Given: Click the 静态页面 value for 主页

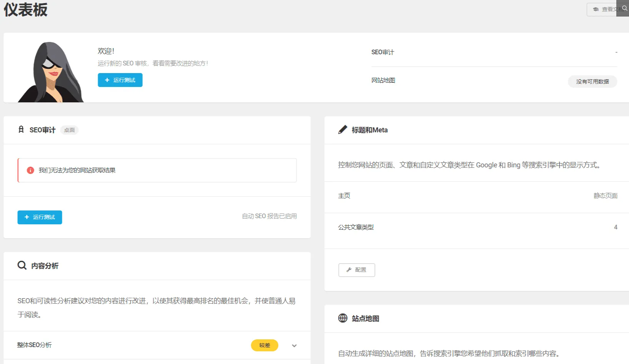Looking at the screenshot, I should (x=606, y=196).
